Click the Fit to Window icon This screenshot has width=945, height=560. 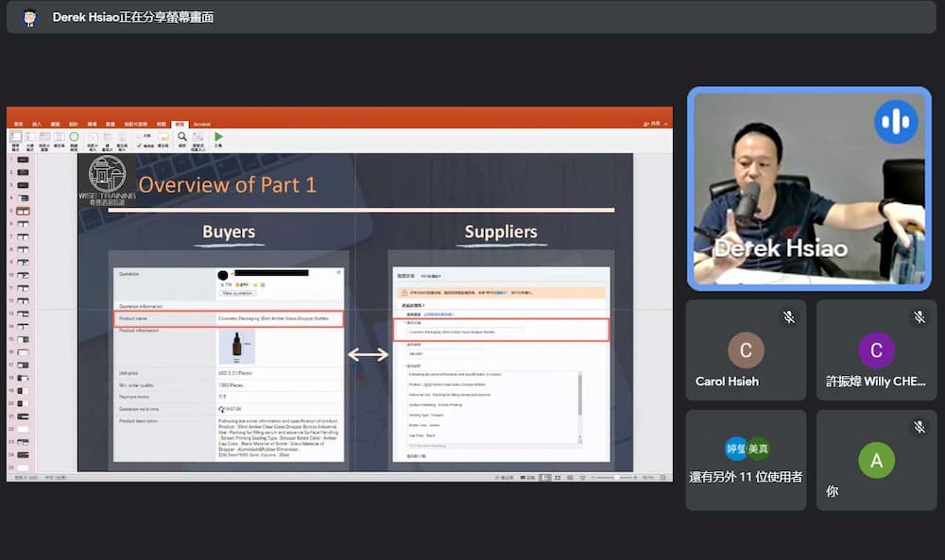tap(198, 137)
